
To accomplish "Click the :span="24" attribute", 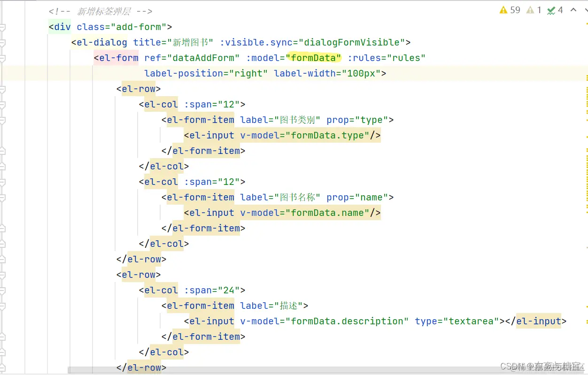I will [212, 290].
